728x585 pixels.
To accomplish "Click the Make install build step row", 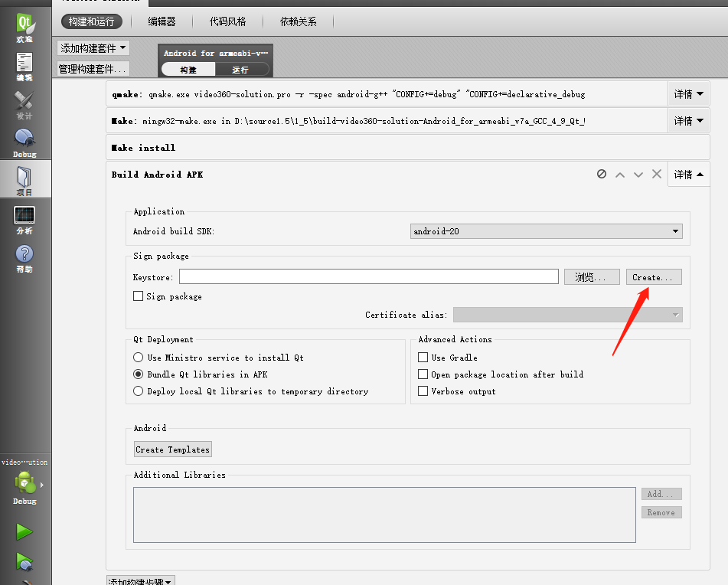I will coord(408,148).
